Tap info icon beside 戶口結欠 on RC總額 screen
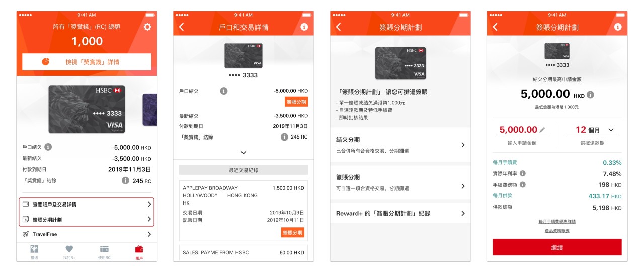644x272 pixels. point(48,147)
